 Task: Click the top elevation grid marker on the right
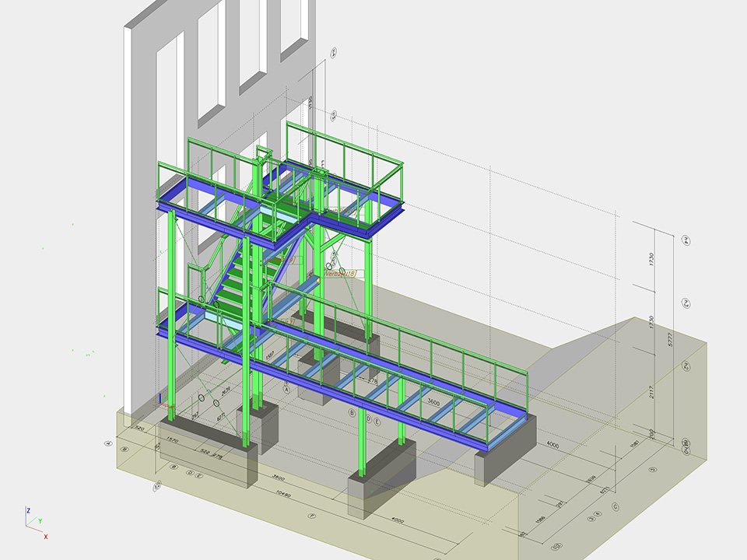coord(686,240)
